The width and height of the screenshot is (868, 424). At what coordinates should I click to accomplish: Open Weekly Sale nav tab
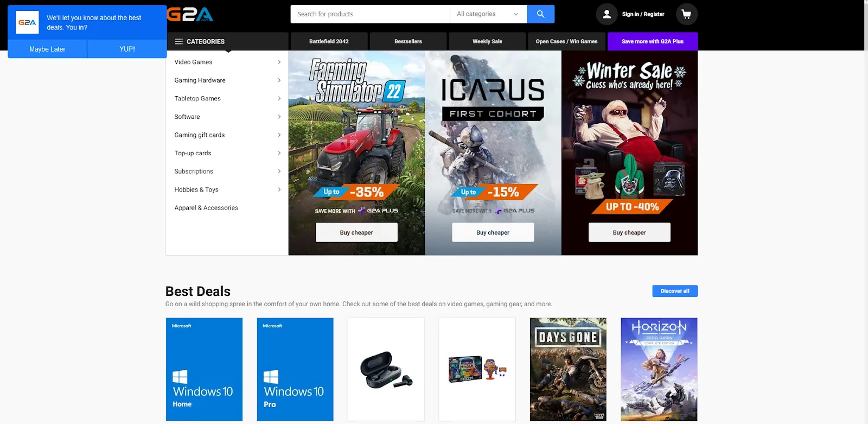coord(488,41)
